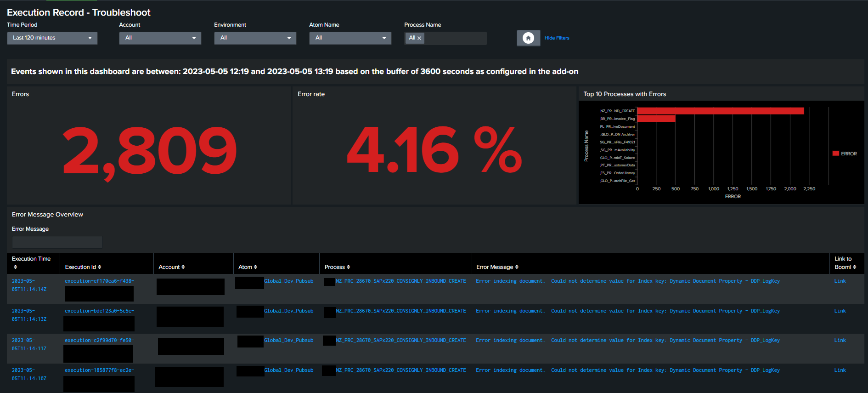
Task: Click the CONSIGNLY_INBOUND_CREATE process in the 11:14:14Z row
Action: (x=400, y=281)
